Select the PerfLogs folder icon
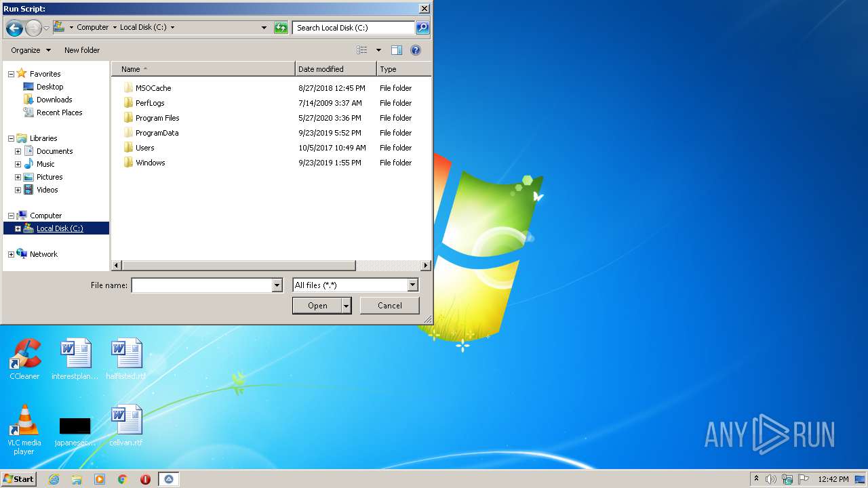 click(128, 103)
